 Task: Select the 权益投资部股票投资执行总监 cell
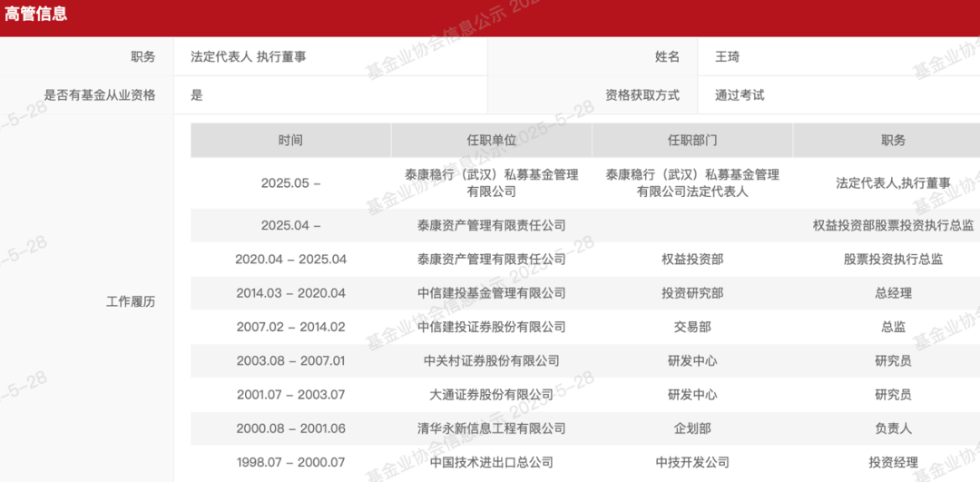click(893, 226)
